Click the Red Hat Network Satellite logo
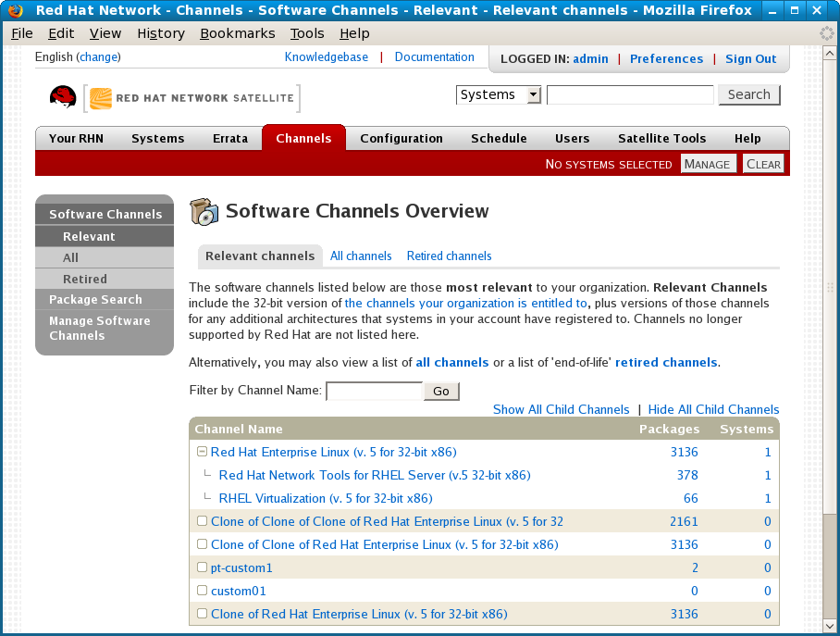Viewport: 840px width, 636px height. point(191,98)
